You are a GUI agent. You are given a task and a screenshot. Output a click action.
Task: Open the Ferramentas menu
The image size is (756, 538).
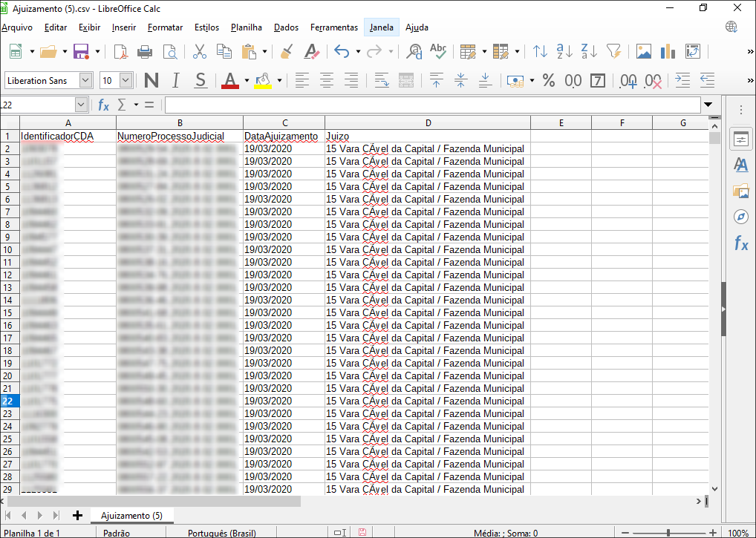click(333, 27)
